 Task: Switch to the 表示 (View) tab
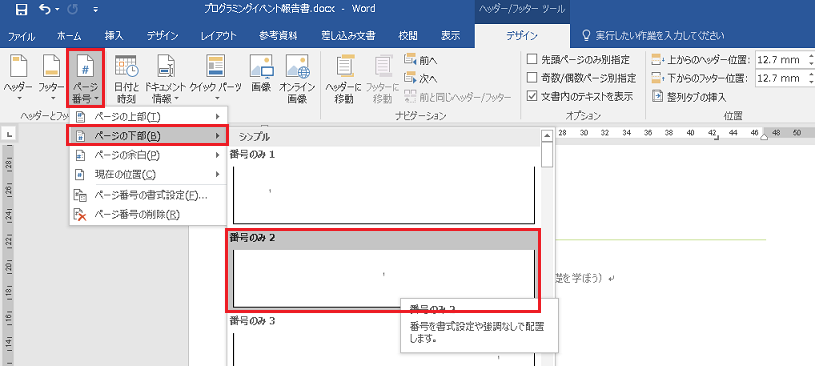[x=450, y=36]
